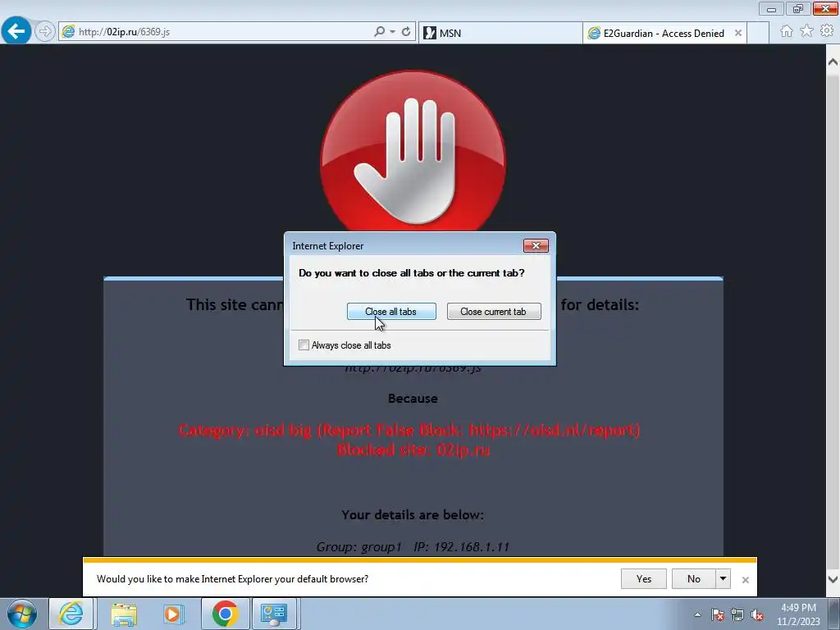Screen dimensions: 840x630
Task: Click 'Group: group1 IP: 192.168.1.11' text
Action: 413,547
